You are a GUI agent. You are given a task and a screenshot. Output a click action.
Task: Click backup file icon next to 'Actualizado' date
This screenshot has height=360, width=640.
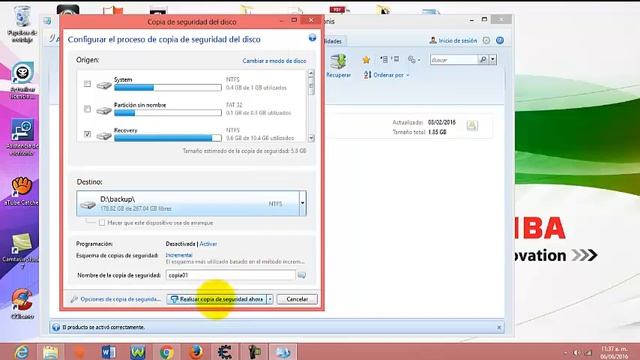pyautogui.click(x=472, y=125)
